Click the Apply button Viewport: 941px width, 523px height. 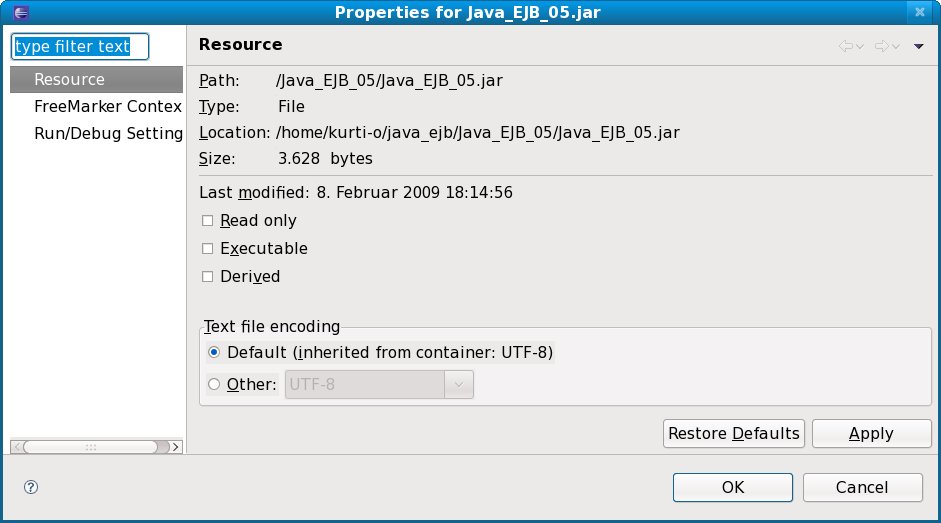[870, 433]
